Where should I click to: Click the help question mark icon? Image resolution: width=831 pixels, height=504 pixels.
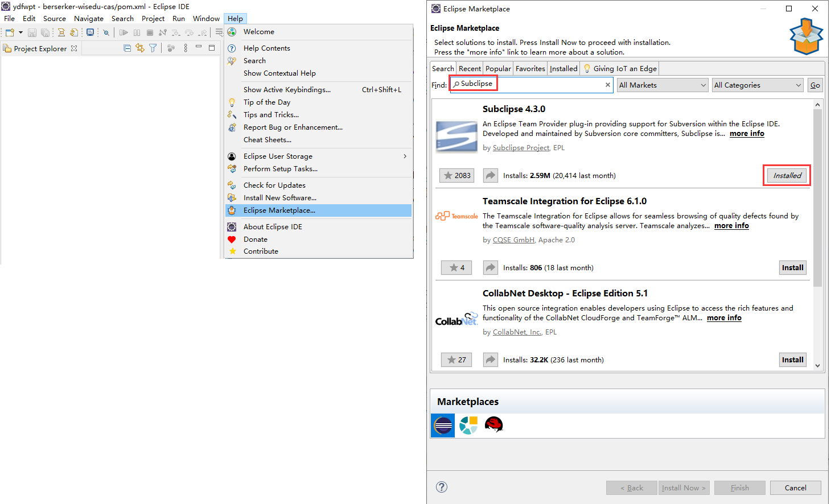441,487
